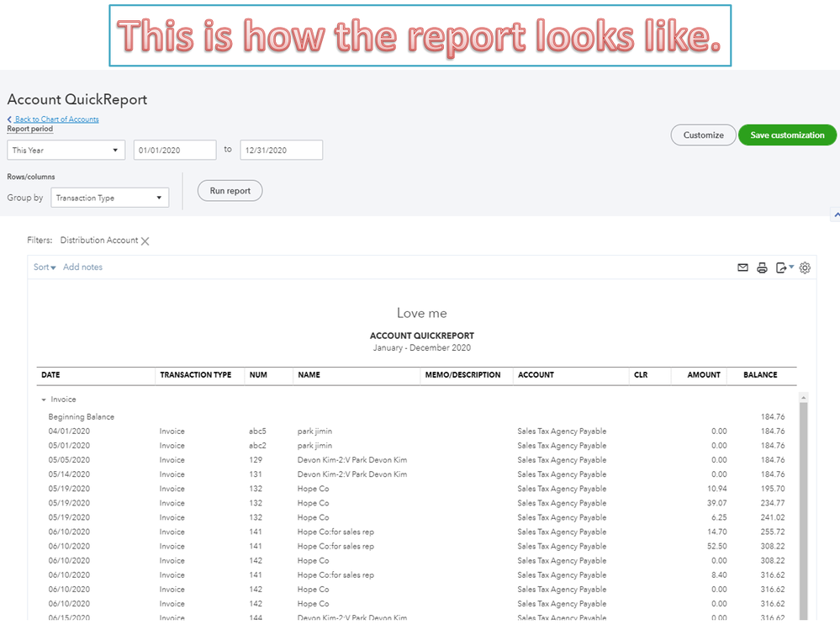This screenshot has width=840, height=630.
Task: Open the Group by Transaction Type dropdown
Action: 110,198
